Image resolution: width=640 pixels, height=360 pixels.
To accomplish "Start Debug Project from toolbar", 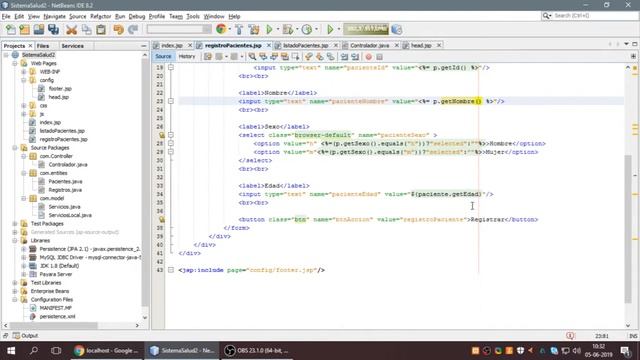I will point(288,29).
